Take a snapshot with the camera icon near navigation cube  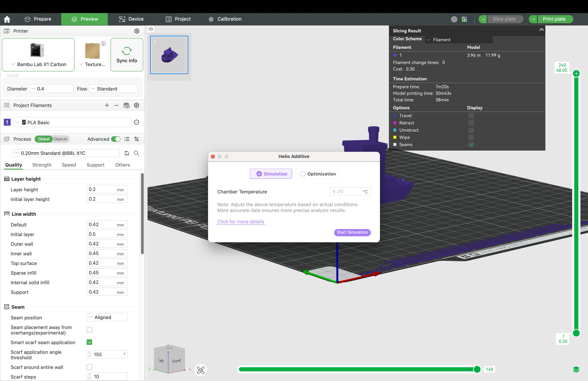click(x=200, y=370)
